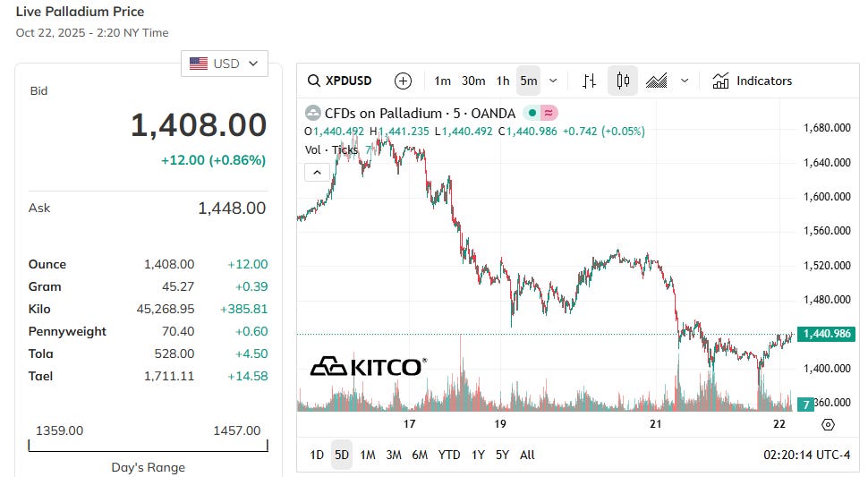
Task: Open the Indicators menu
Action: pyautogui.click(x=753, y=81)
